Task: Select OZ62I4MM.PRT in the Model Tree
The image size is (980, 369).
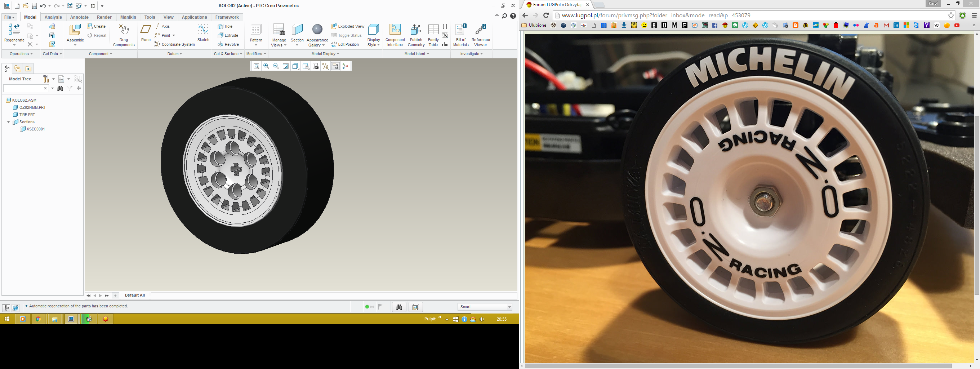Action: coord(32,108)
